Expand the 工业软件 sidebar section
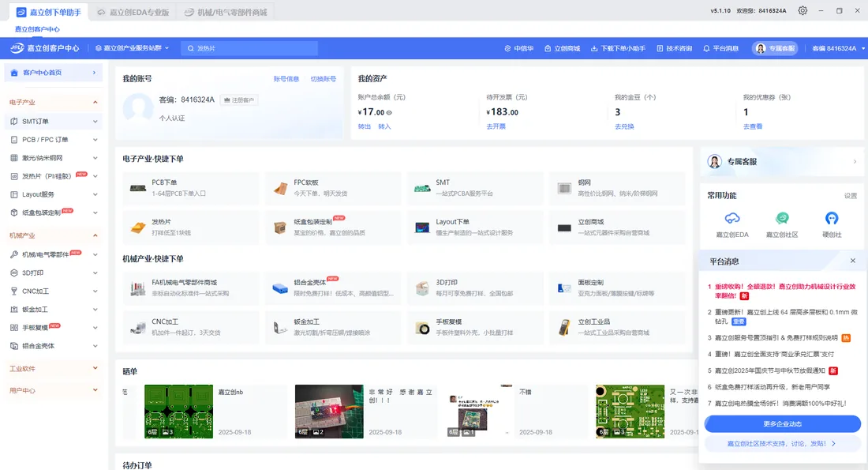The image size is (868, 470). (x=53, y=369)
